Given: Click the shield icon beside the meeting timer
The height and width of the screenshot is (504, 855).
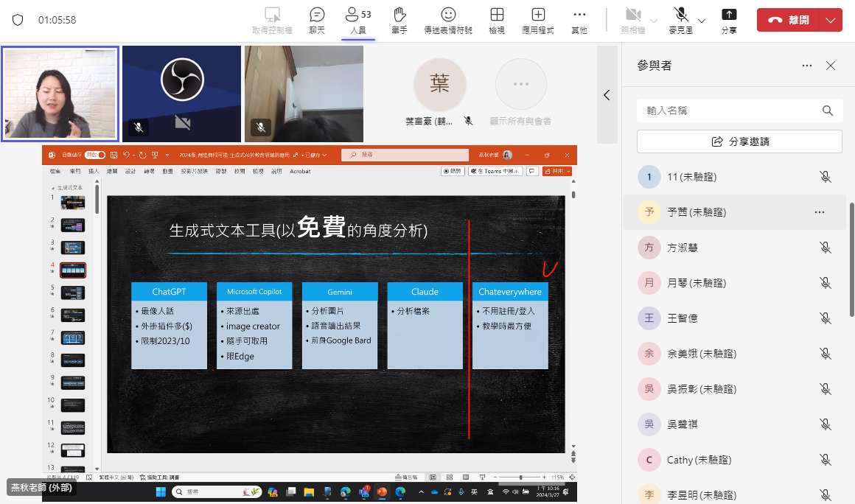Looking at the screenshot, I should point(18,20).
